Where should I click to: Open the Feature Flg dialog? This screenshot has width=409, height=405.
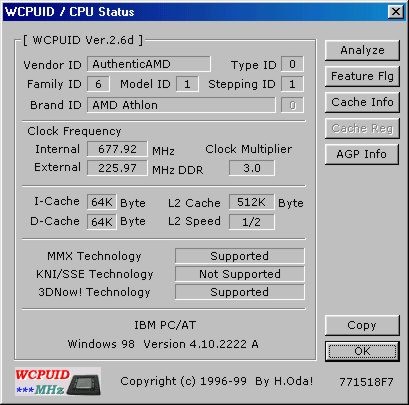[x=362, y=76]
